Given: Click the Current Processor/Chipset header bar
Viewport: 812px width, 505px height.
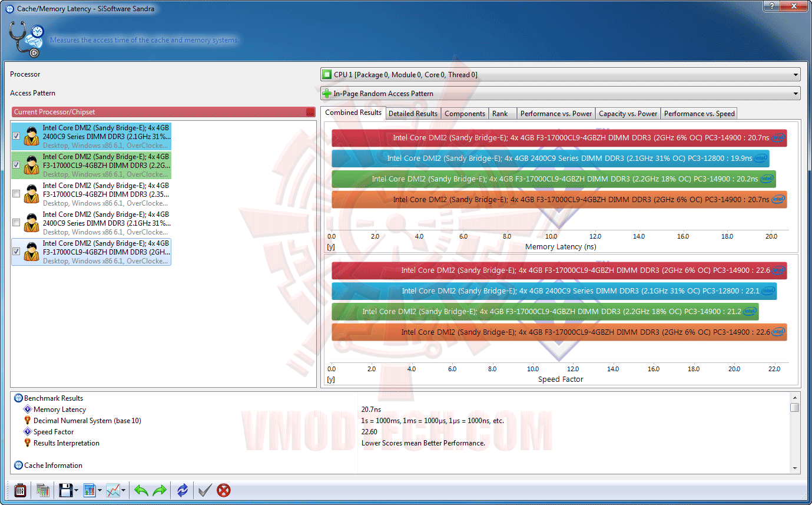Looking at the screenshot, I should pos(164,112).
